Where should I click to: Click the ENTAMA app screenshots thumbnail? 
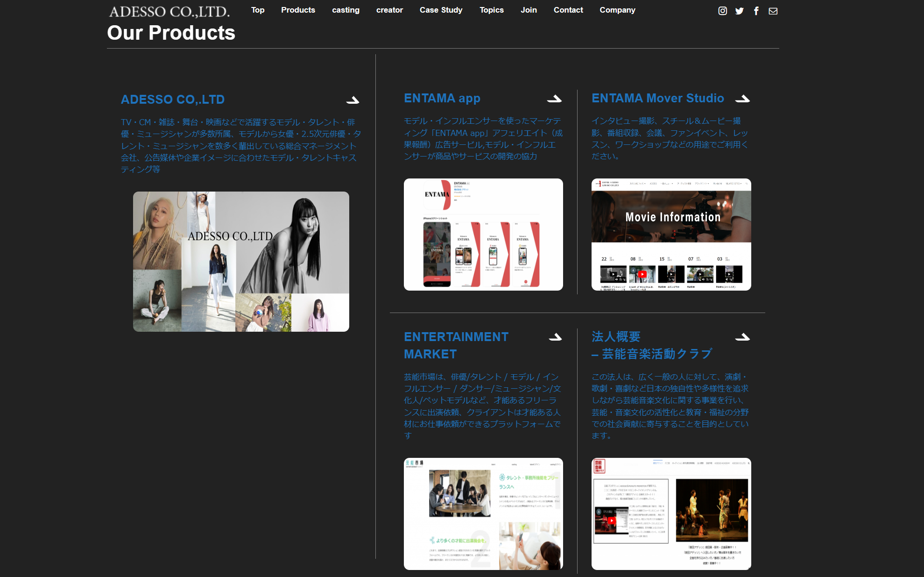coord(483,234)
